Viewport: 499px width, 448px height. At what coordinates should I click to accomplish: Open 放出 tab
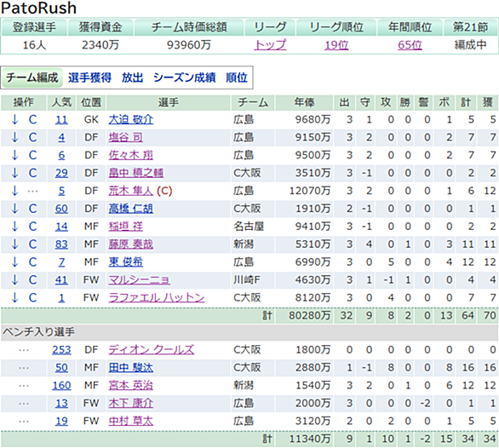[132, 78]
